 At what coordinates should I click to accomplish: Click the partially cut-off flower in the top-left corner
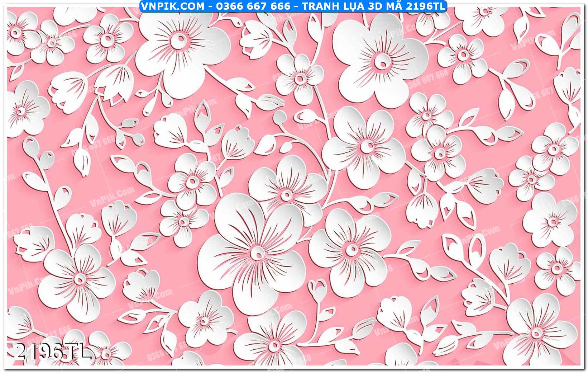16,33
